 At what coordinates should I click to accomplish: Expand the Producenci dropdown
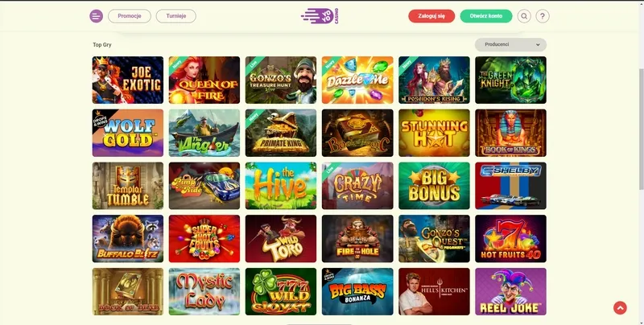(510, 45)
